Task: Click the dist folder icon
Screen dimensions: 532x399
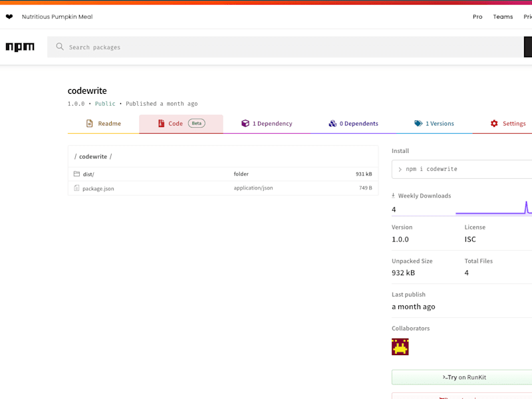Action: (x=76, y=174)
